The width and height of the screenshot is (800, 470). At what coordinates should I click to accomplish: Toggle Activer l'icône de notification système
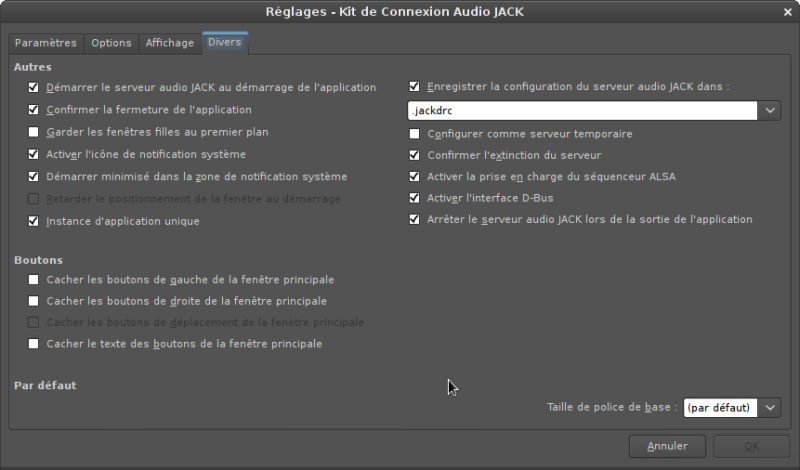coord(33,154)
